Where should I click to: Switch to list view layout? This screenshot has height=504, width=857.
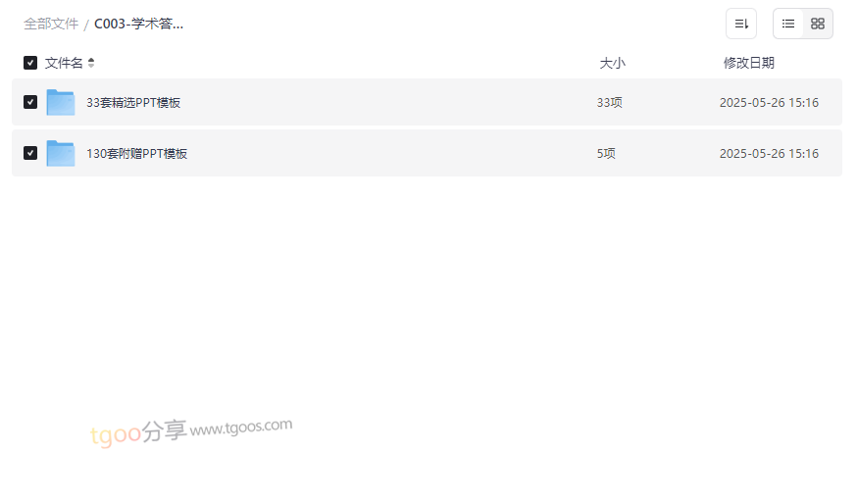788,24
